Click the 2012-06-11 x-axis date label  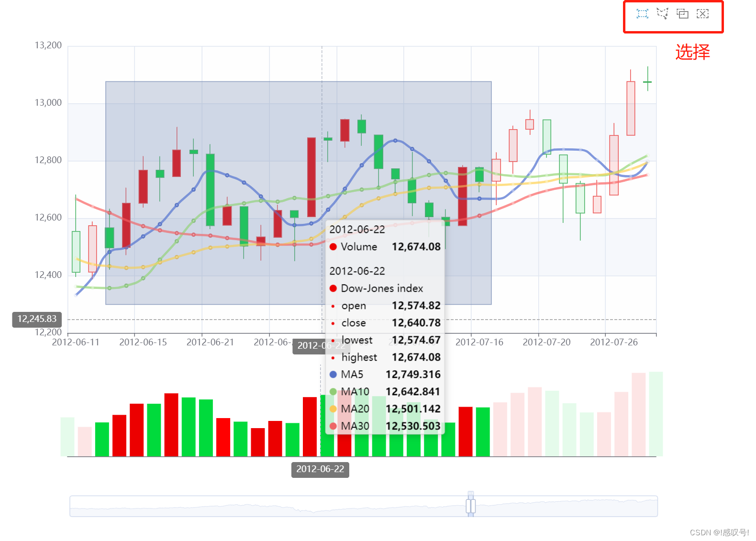76,342
